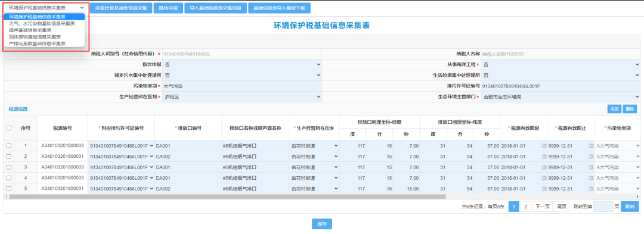Click the 尾页 pagination button
Screen dimensions: 644x234
coord(562,207)
